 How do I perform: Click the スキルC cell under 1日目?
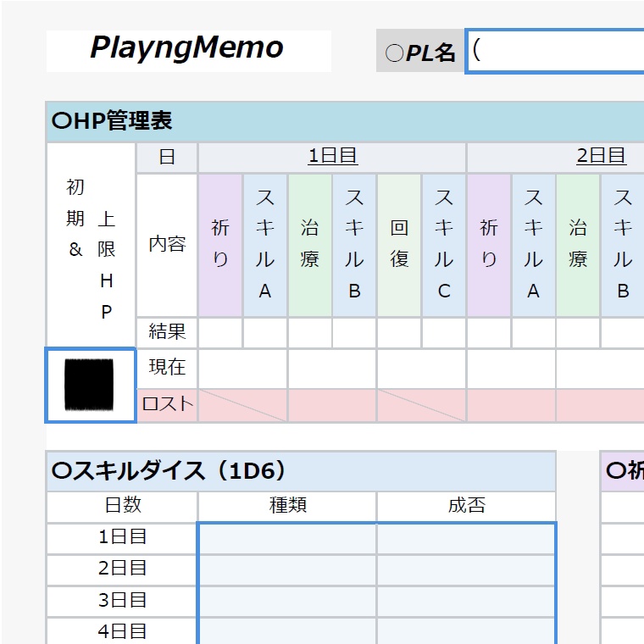click(444, 245)
